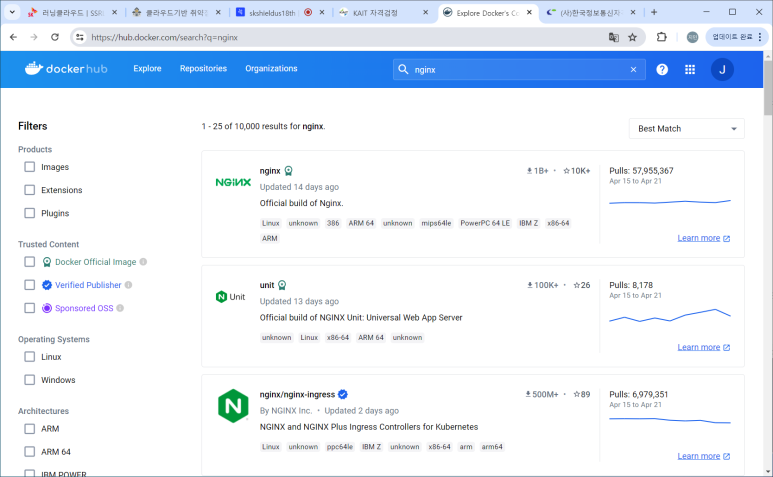Open Chrome profile avatar
The height and width of the screenshot is (477, 773).
pyautogui.click(x=692, y=37)
